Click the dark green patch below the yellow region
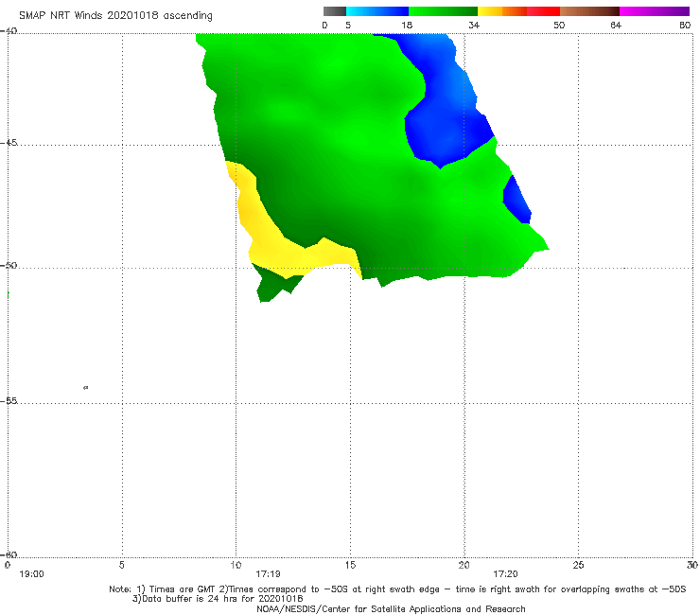Viewport: 700px width, 615px height. click(x=272, y=284)
